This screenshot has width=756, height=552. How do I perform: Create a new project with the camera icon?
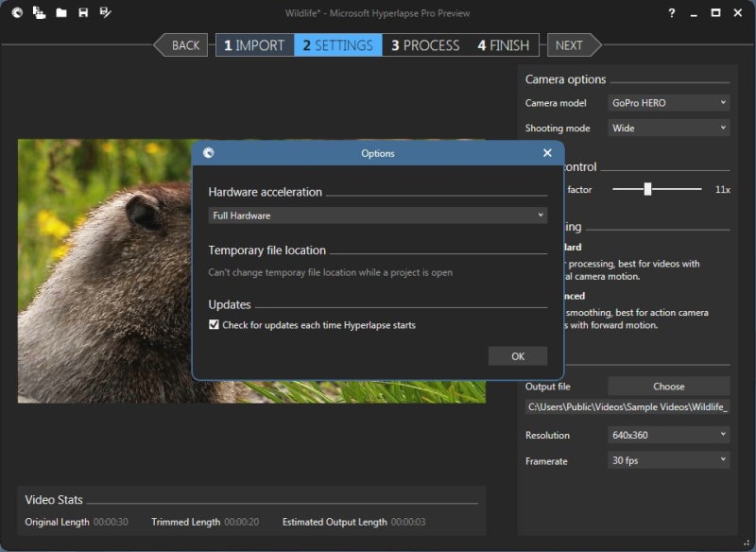(39, 13)
